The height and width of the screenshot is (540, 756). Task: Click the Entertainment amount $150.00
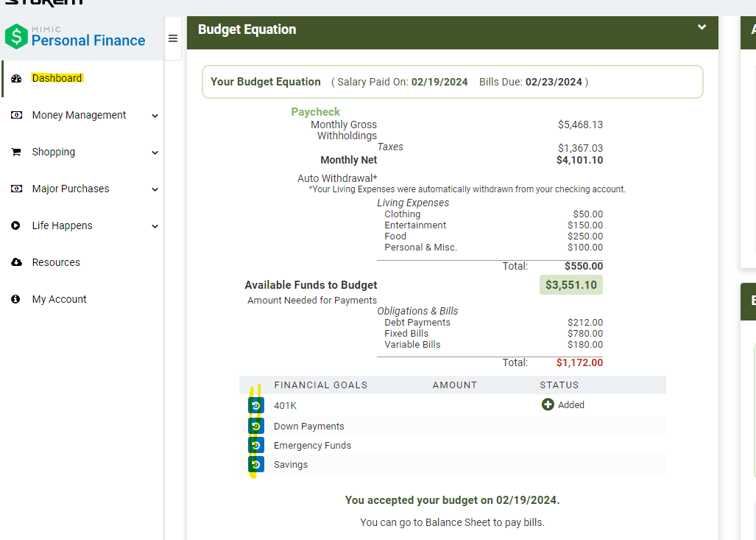(585, 225)
